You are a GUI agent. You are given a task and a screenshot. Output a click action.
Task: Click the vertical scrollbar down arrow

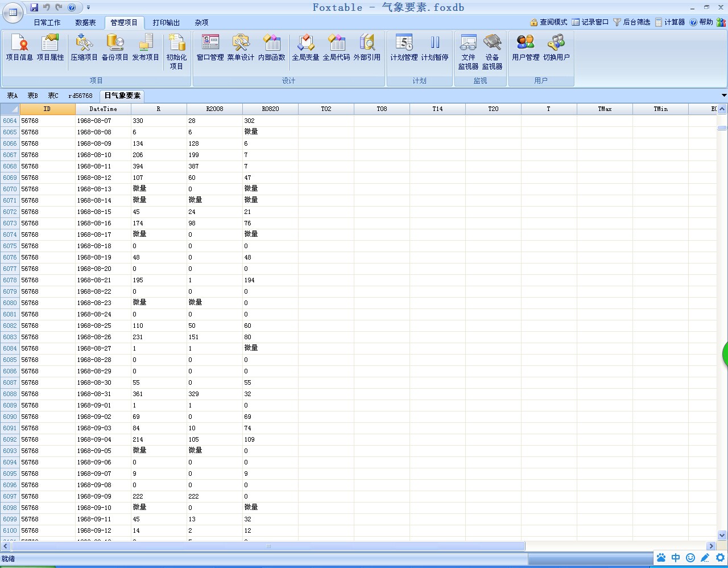(722, 535)
